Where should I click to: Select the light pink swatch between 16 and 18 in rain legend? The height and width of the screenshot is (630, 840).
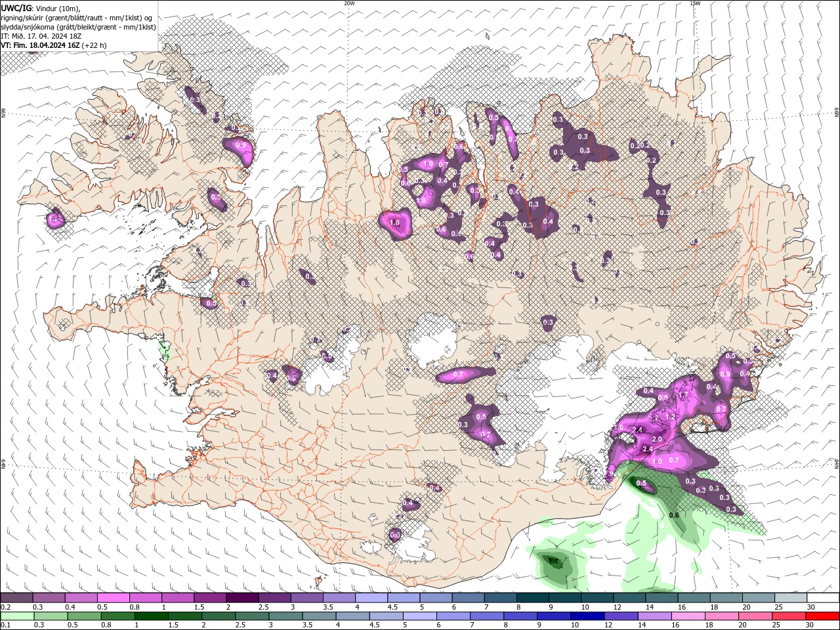[688, 616]
